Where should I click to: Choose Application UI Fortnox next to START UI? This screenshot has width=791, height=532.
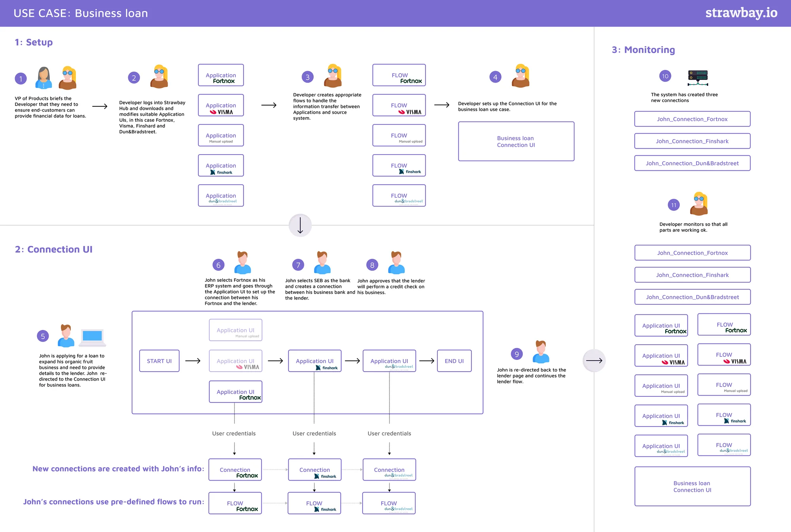point(235,392)
